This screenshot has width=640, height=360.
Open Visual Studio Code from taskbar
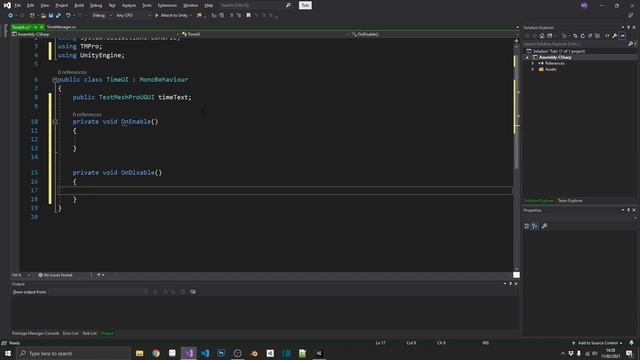[205, 353]
